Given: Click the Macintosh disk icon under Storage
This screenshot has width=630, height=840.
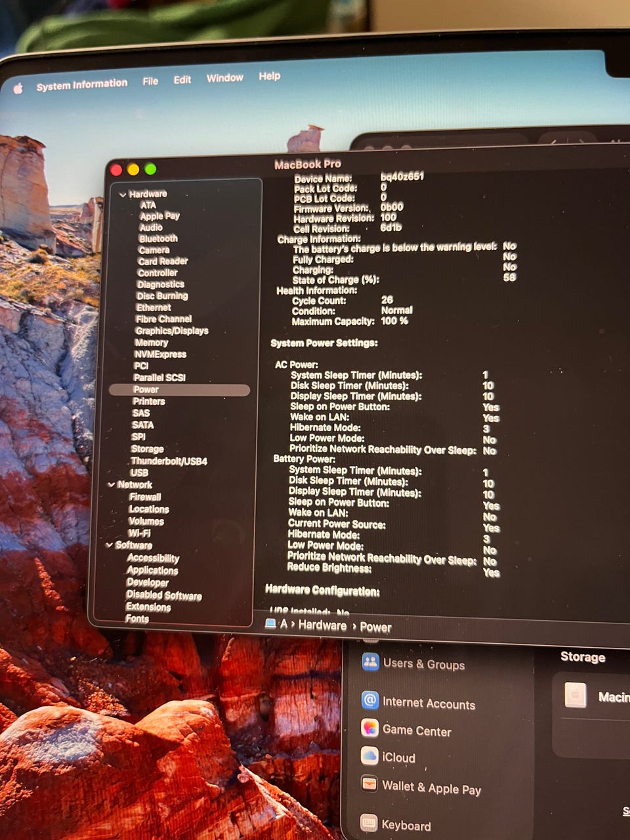Looking at the screenshot, I should pyautogui.click(x=576, y=695).
